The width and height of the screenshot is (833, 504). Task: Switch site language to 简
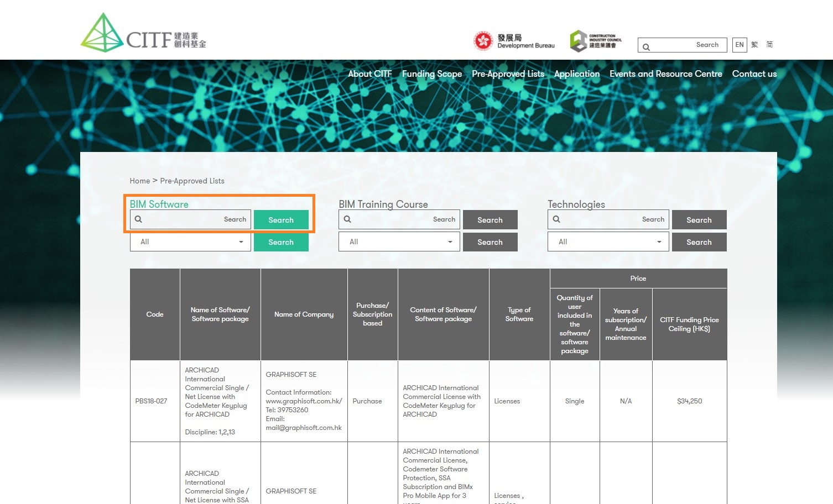(x=769, y=45)
